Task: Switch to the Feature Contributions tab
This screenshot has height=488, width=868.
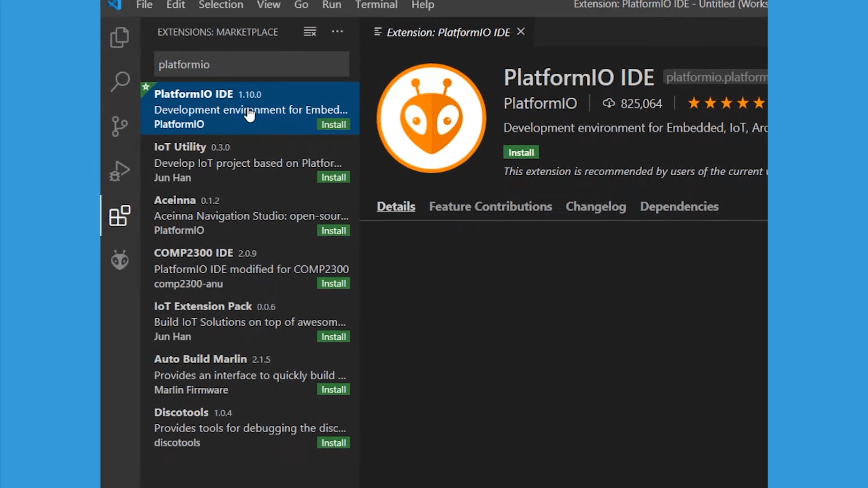Action: (x=491, y=206)
